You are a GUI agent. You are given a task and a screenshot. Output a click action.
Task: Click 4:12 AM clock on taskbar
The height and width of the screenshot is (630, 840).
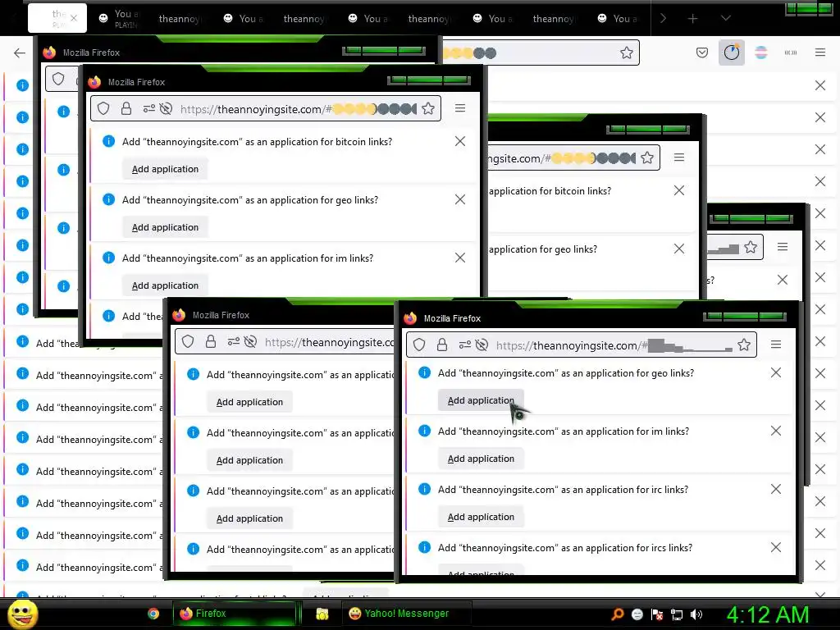(x=768, y=614)
